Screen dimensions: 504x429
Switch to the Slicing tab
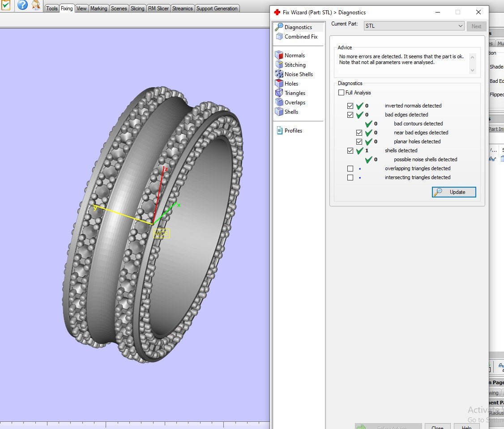tap(137, 9)
